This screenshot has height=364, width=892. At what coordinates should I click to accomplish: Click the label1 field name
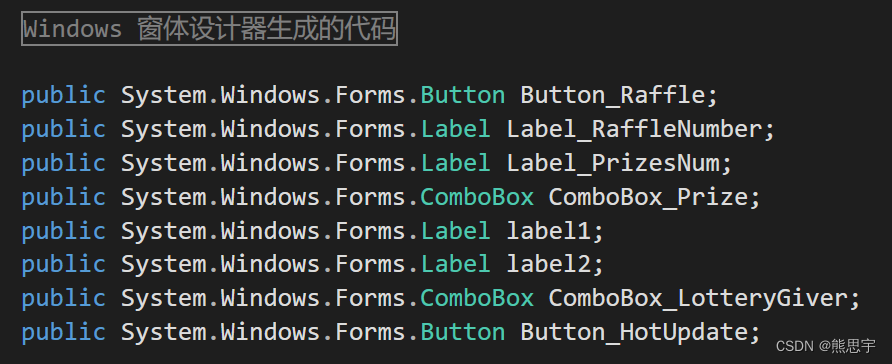pyautogui.click(x=549, y=231)
